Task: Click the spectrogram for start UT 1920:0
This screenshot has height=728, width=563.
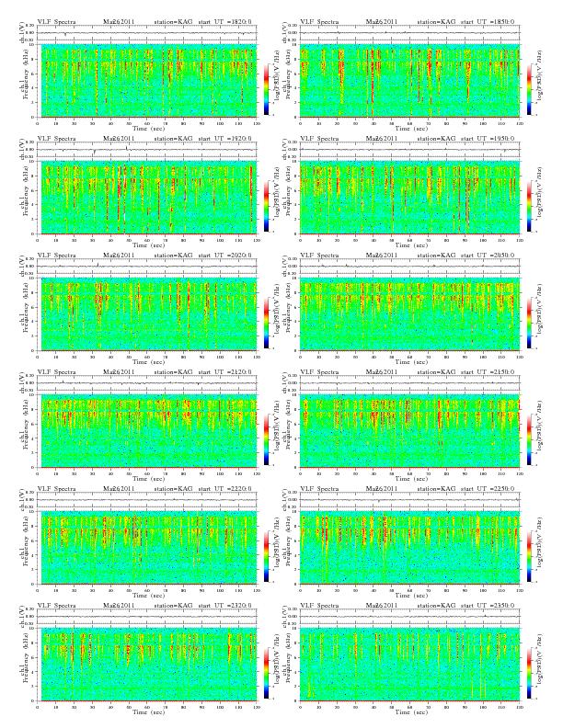Action: coord(147,198)
